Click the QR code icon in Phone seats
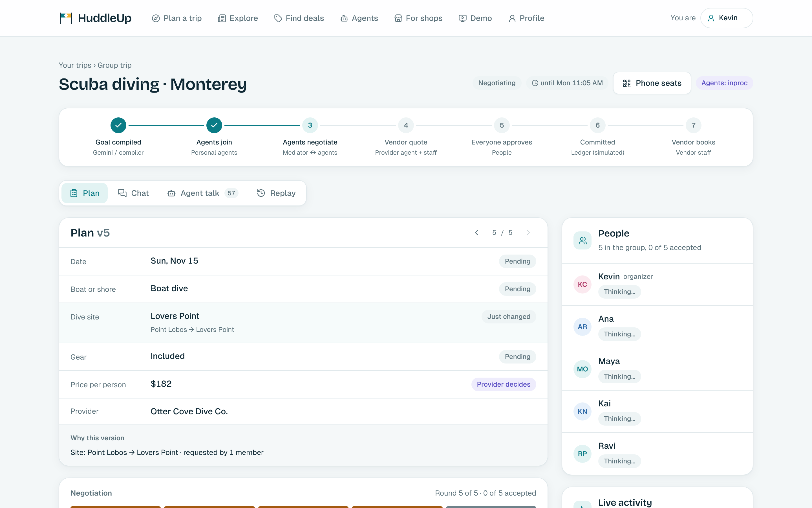Viewport: 812px width, 508px height. tap(626, 83)
